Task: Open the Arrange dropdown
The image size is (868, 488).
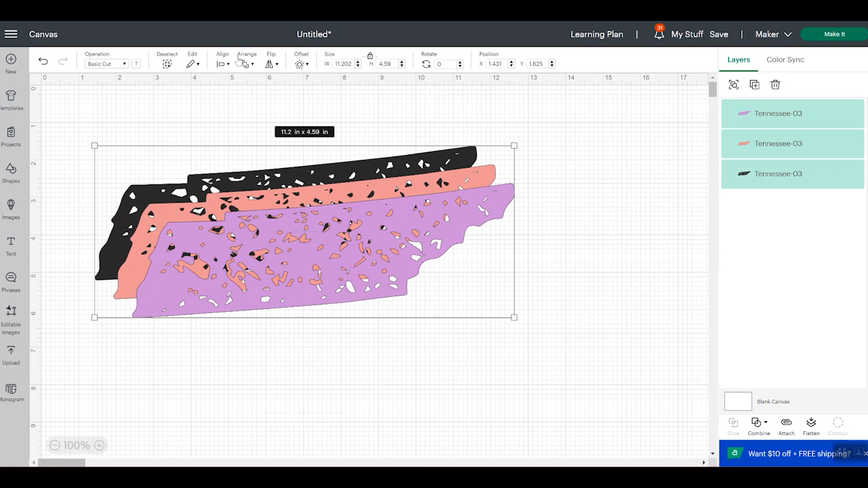Action: pyautogui.click(x=248, y=64)
